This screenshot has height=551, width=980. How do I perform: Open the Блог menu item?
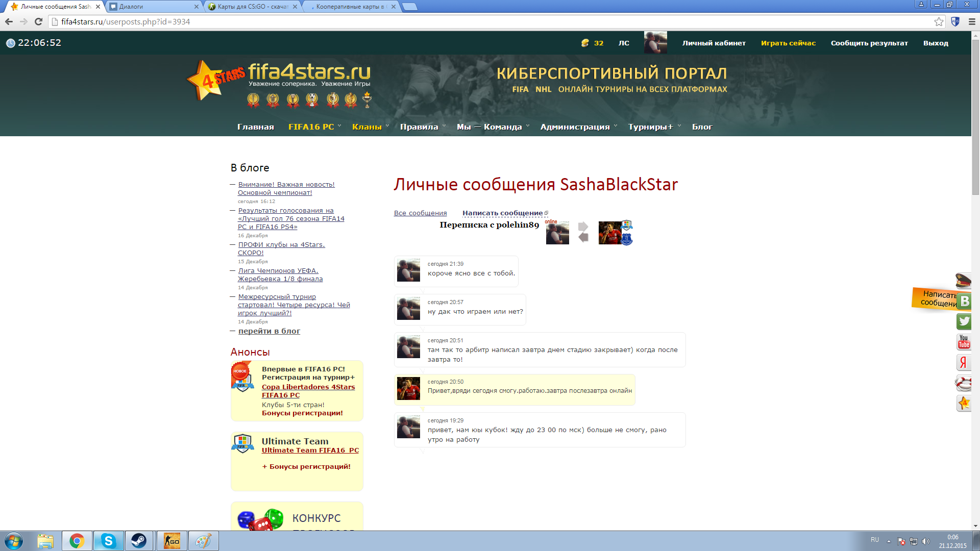click(x=702, y=127)
